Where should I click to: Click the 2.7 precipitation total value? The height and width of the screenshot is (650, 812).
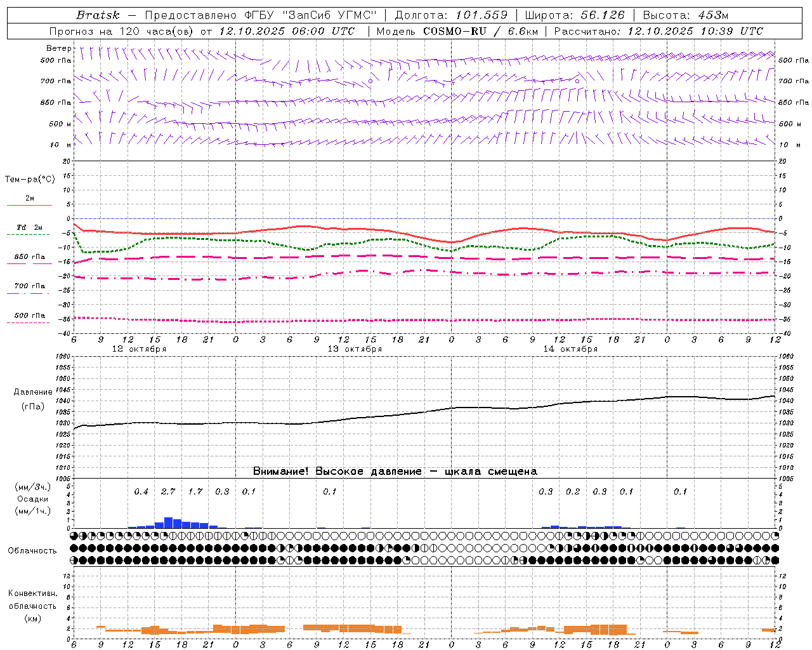pyautogui.click(x=168, y=492)
